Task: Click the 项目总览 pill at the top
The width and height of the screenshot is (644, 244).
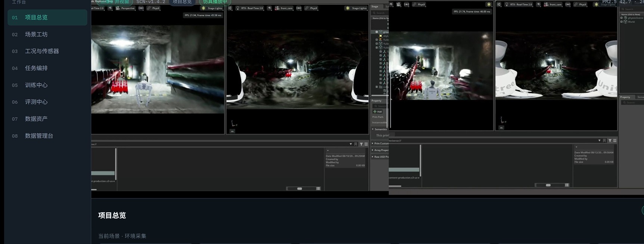Action: click(182, 2)
